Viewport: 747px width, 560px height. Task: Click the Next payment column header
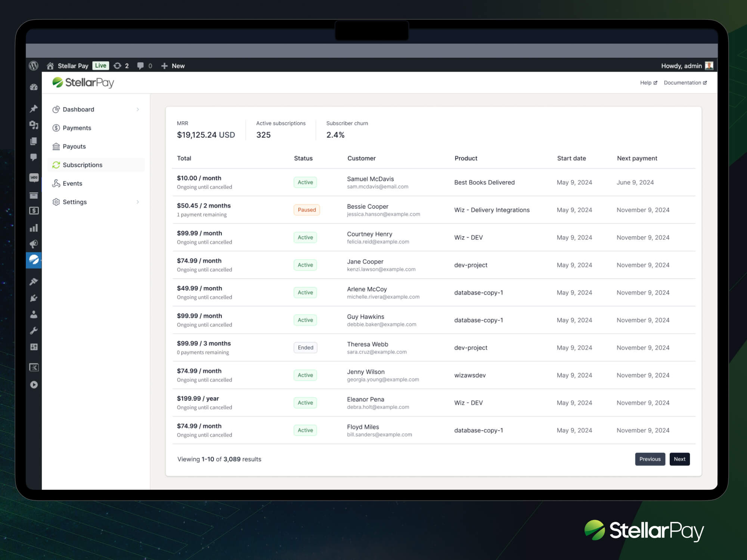pos(637,158)
